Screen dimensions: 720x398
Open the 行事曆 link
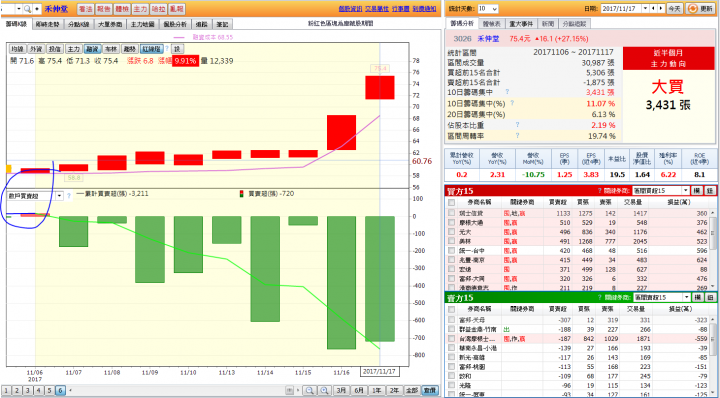click(x=400, y=9)
